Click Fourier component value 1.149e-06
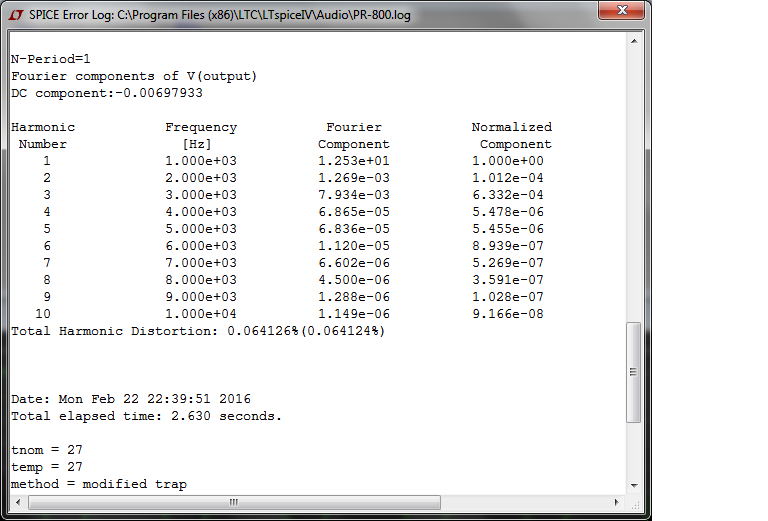 (354, 314)
